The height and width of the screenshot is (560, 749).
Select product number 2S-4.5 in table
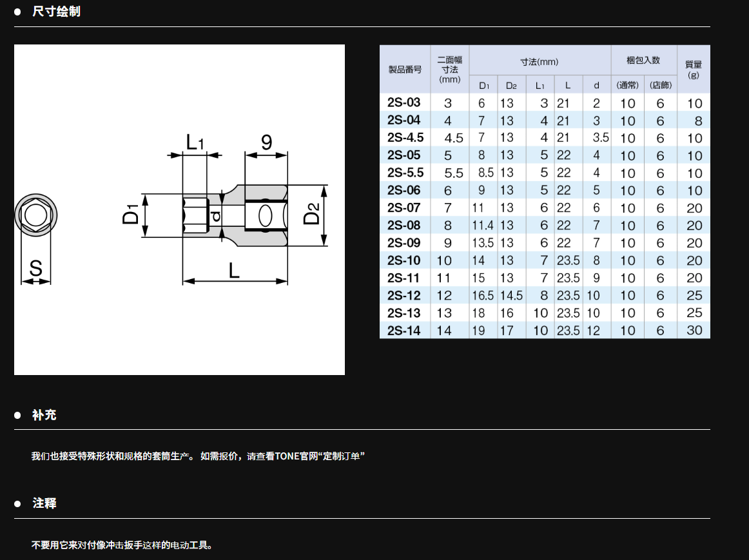405,137
